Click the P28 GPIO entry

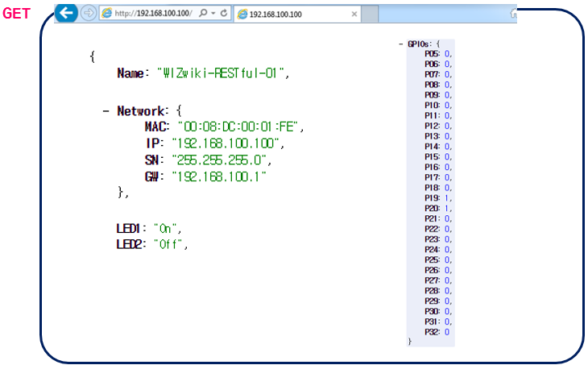pos(438,291)
